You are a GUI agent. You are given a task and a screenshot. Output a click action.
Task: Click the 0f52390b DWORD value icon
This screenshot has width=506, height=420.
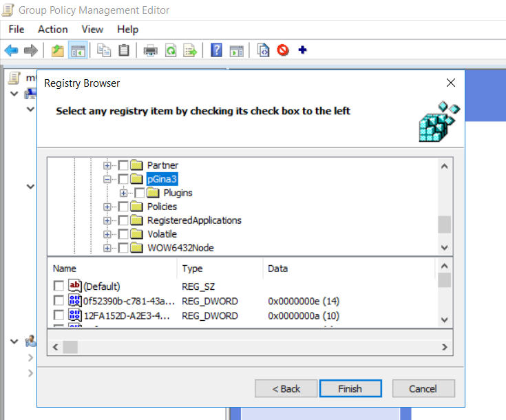pyautogui.click(x=75, y=301)
